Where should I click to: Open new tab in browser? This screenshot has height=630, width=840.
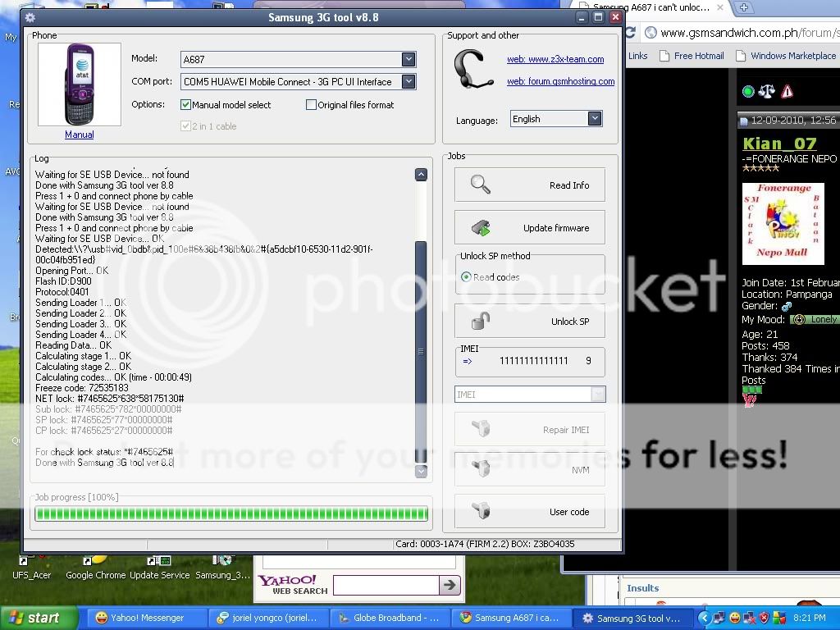743,7
